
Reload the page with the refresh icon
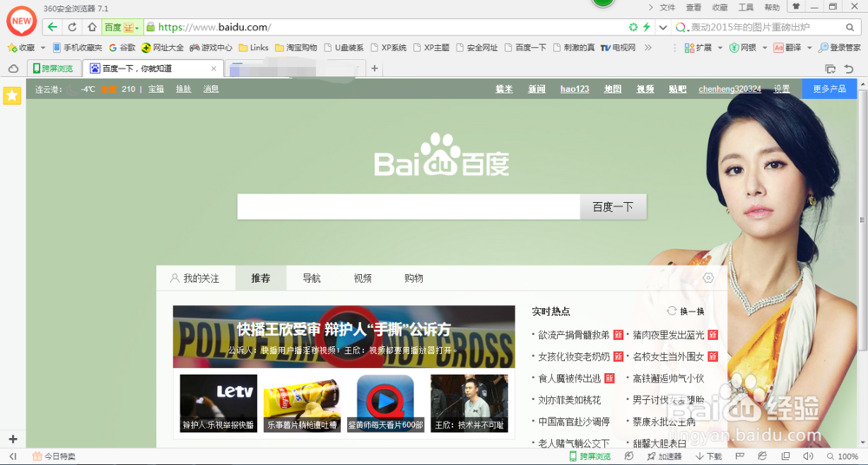pos(72,27)
